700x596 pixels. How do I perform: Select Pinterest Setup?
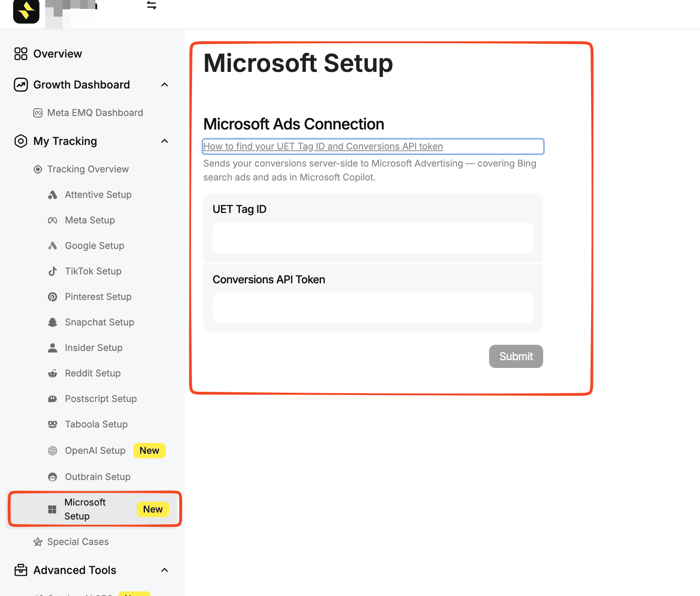pyautogui.click(x=98, y=297)
